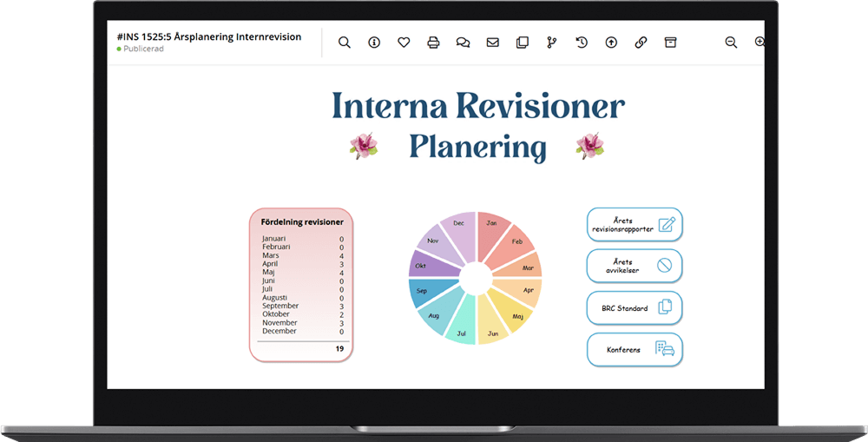
Task: Open the BRC Standard button
Action: click(635, 307)
